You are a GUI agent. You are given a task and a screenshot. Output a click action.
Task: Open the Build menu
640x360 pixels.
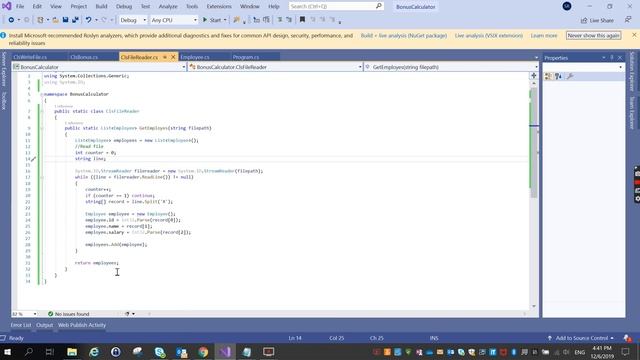pos(101,7)
